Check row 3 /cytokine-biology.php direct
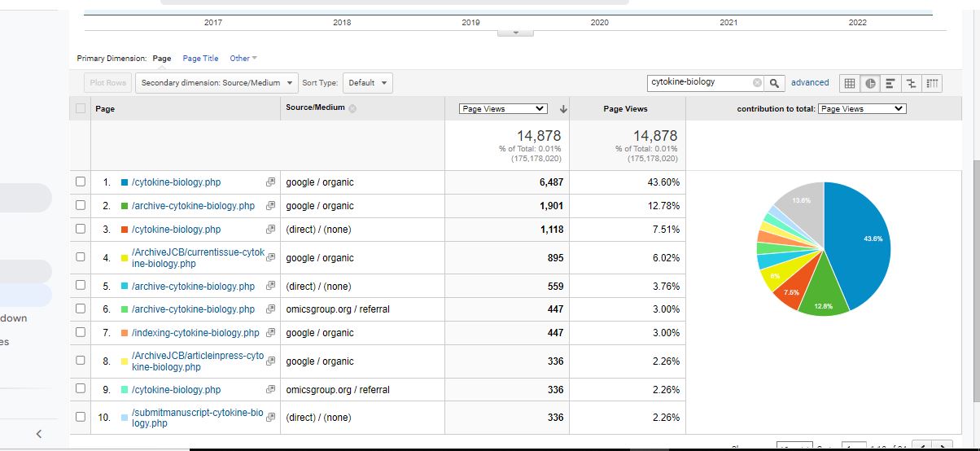Screen dimensions: 980x451 [81, 230]
